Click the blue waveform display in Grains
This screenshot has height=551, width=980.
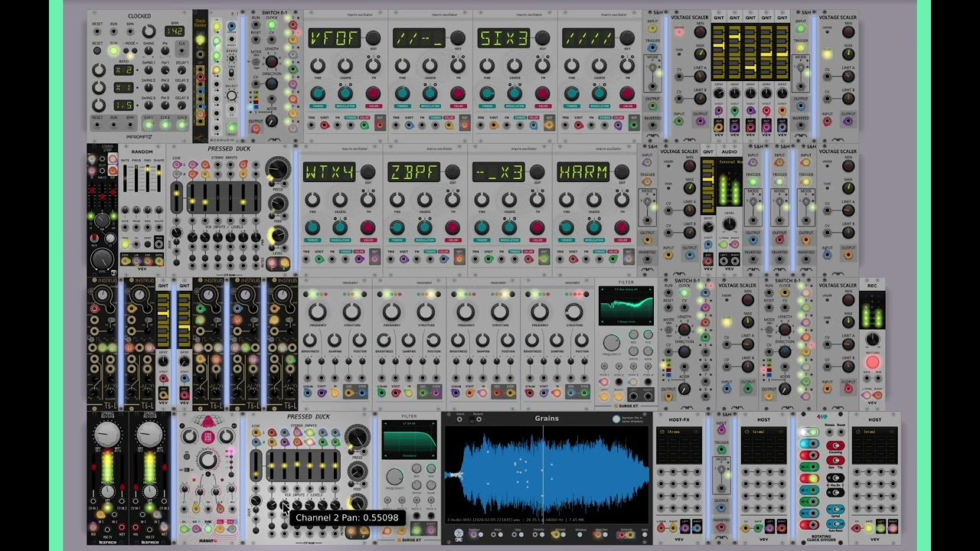click(x=546, y=474)
